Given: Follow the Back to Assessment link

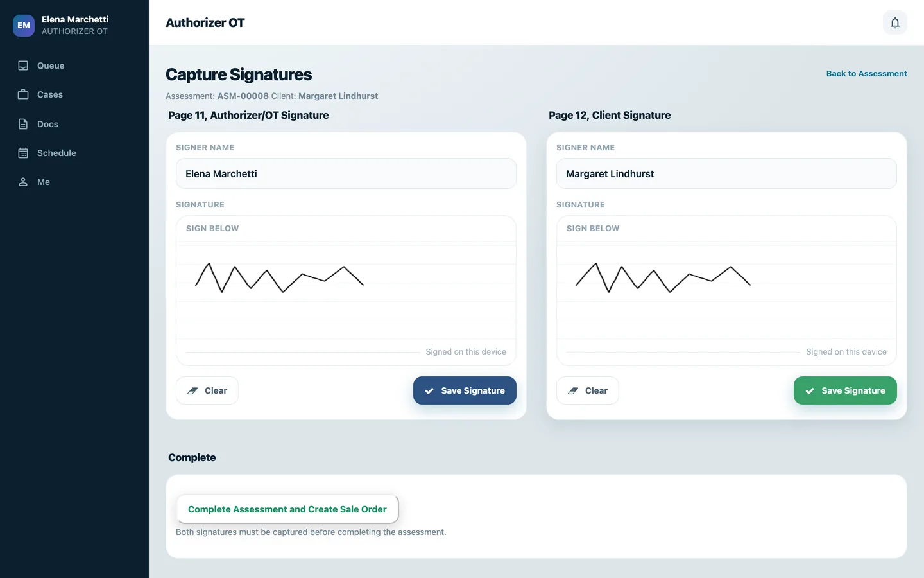Looking at the screenshot, I should pyautogui.click(x=866, y=74).
